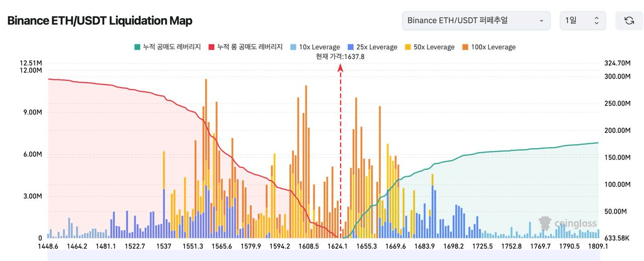Click the green 누적 공매도 legend swatch

[137, 47]
